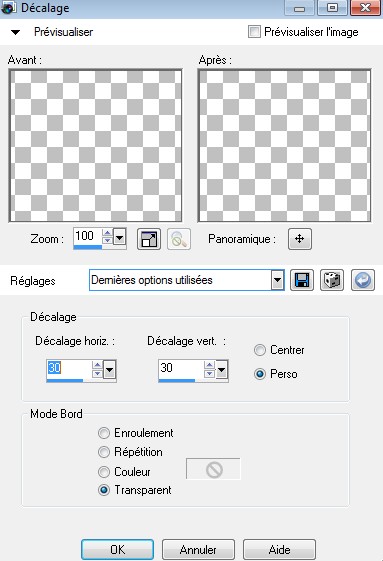Click the fit image to window icon

coord(149,239)
